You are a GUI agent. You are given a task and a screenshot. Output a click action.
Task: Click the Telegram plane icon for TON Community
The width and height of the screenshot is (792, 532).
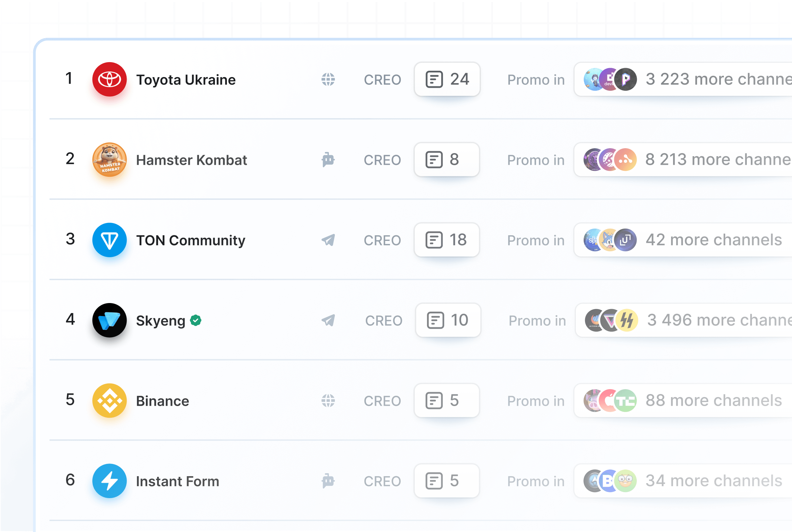(328, 240)
